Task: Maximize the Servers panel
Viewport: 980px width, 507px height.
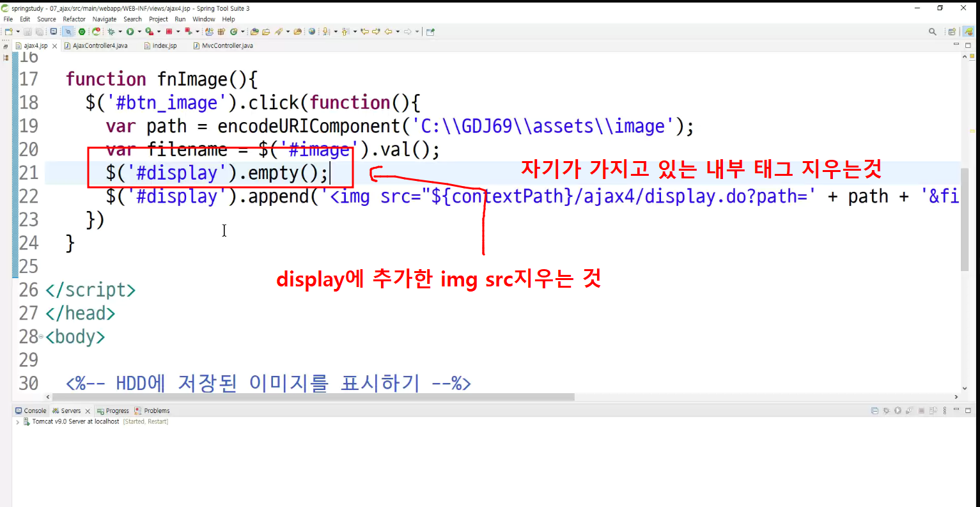Action: pos(968,410)
